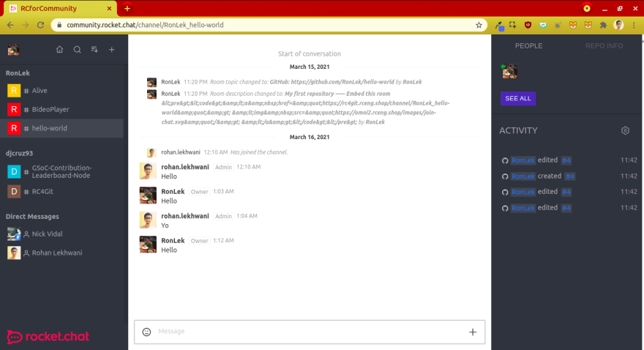Click the browser back arrow
Viewport: 644px width, 350px height.
(x=10, y=25)
